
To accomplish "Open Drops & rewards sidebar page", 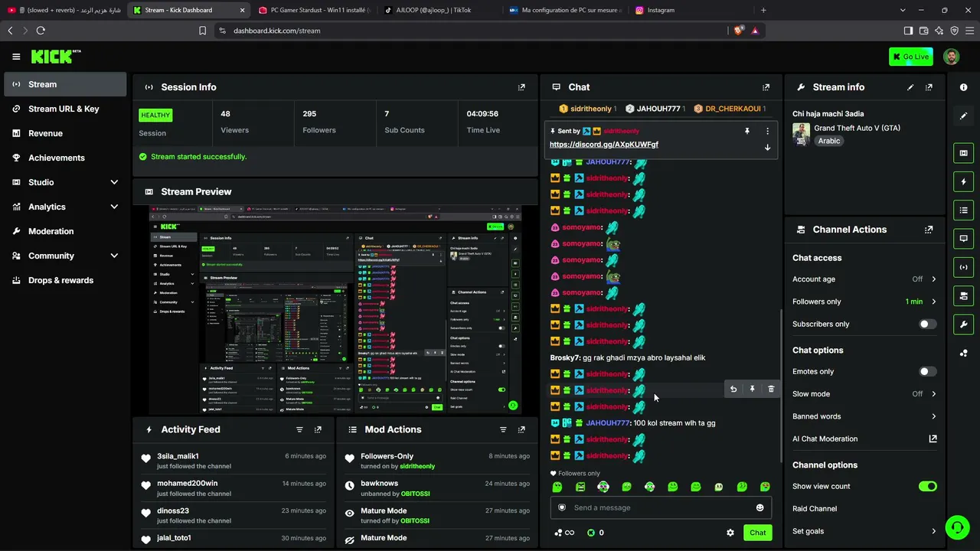I will pyautogui.click(x=65, y=280).
